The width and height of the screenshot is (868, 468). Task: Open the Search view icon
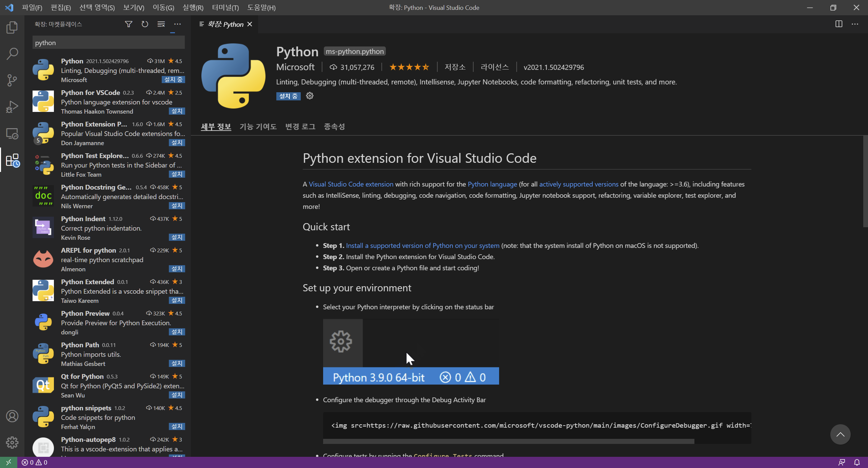12,54
